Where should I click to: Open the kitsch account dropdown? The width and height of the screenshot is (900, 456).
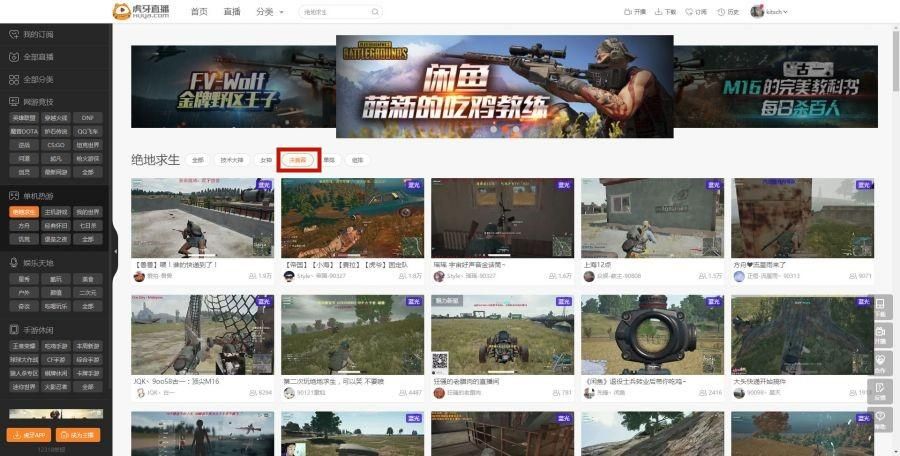click(x=777, y=11)
